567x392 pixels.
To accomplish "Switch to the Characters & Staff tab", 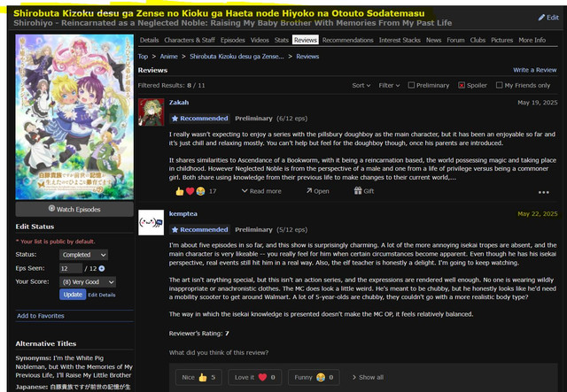I will tap(191, 41).
